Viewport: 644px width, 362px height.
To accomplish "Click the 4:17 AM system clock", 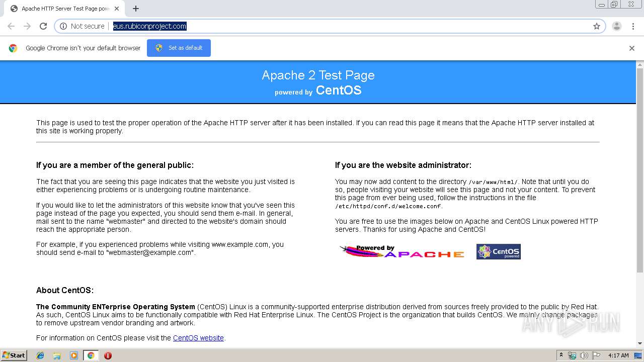I will pyautogui.click(x=618, y=355).
